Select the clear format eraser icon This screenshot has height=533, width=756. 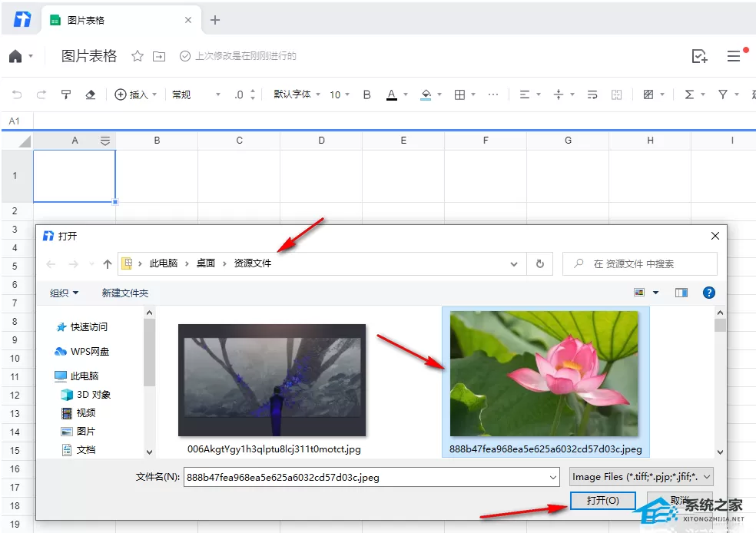[90, 94]
